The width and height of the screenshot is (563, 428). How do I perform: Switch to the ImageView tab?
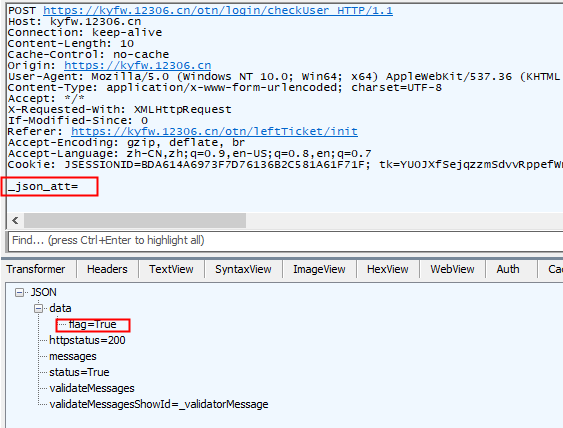click(319, 269)
